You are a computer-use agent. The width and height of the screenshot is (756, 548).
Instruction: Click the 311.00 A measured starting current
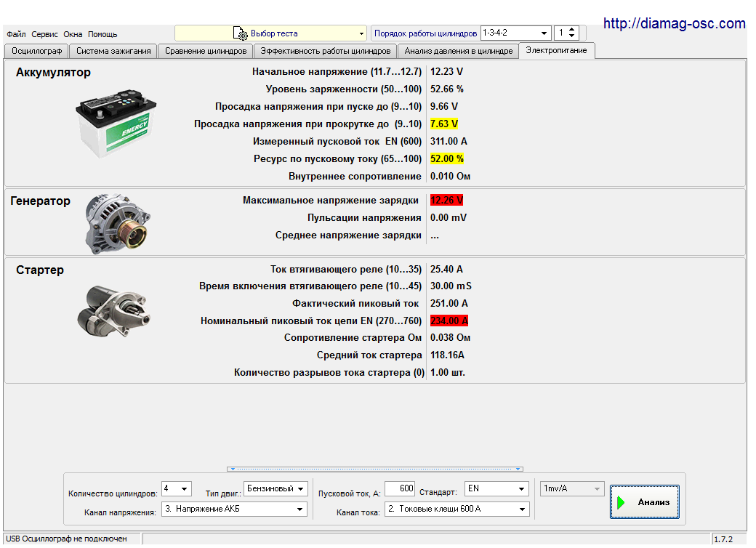(449, 141)
